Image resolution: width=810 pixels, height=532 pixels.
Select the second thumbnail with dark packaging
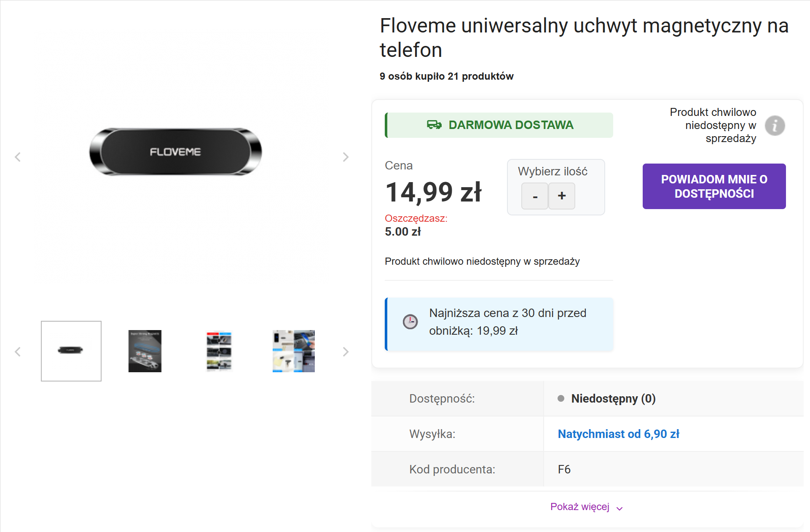click(145, 351)
